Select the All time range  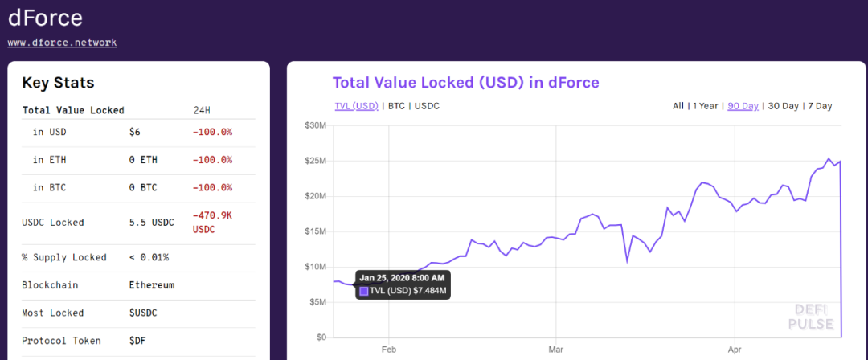point(678,106)
